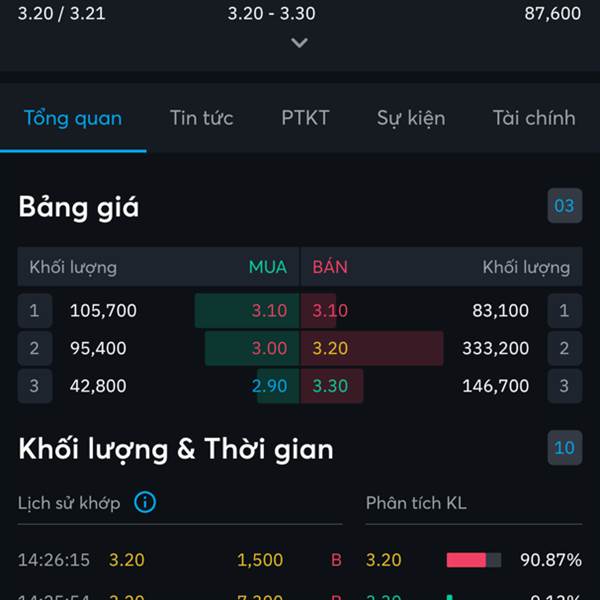Click buy level 1 index badge

click(x=35, y=310)
